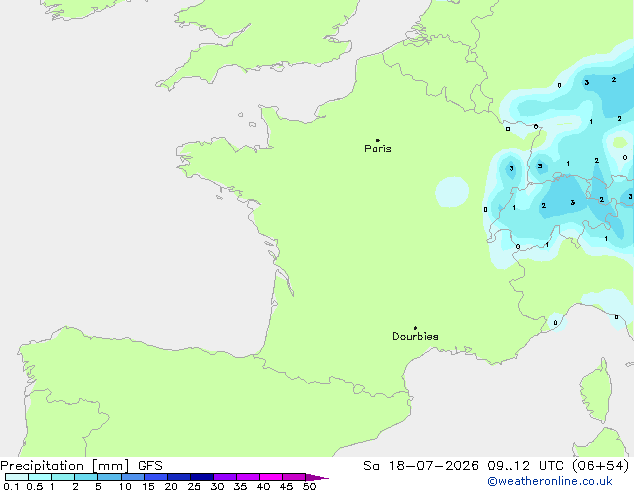Image resolution: width=634 pixels, height=490 pixels.
Task: Pick the 10–15 mm legend color swatch
Action: pos(133,477)
